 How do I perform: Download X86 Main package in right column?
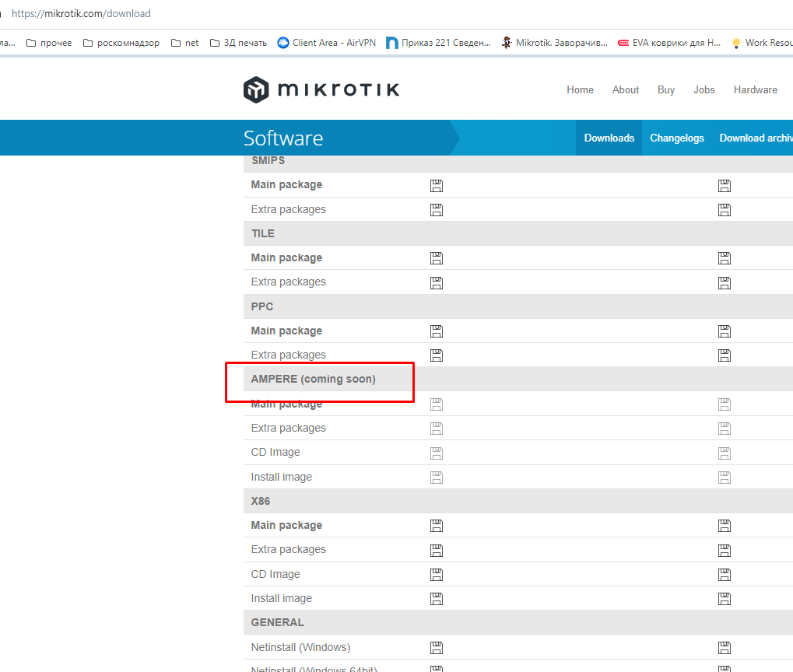click(x=725, y=526)
